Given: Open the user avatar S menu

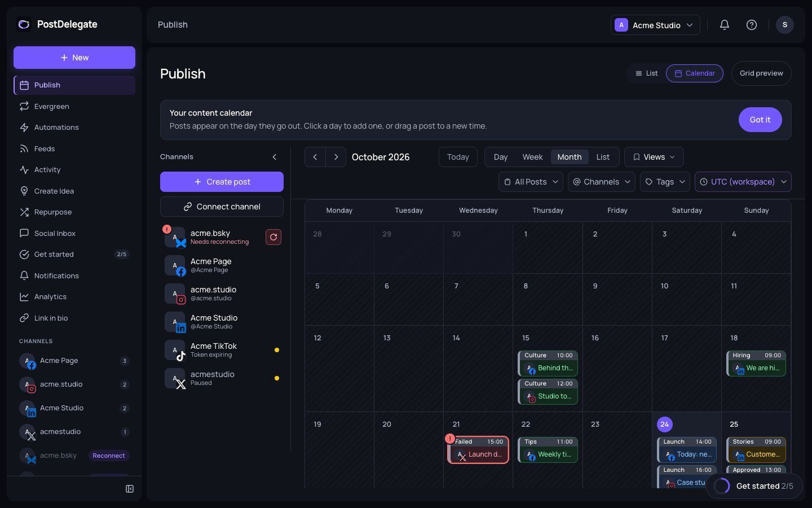Looking at the screenshot, I should [x=785, y=25].
